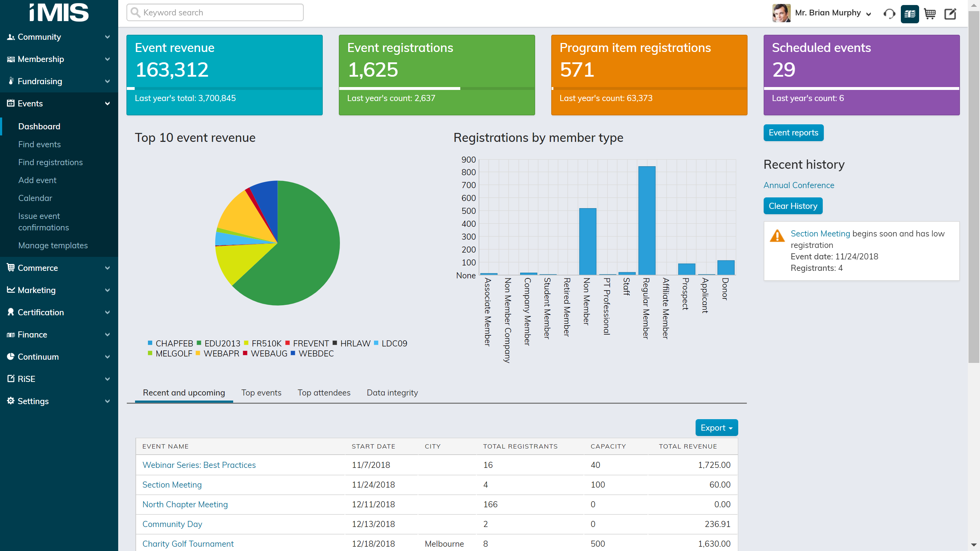The height and width of the screenshot is (551, 980).
Task: Click the Event reports button
Action: coord(793,132)
